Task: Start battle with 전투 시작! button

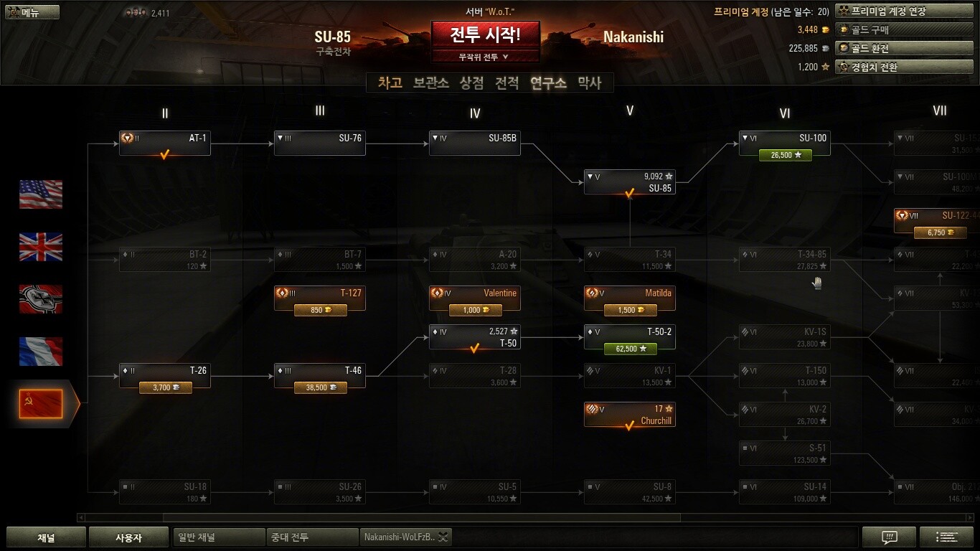Action: (x=486, y=34)
